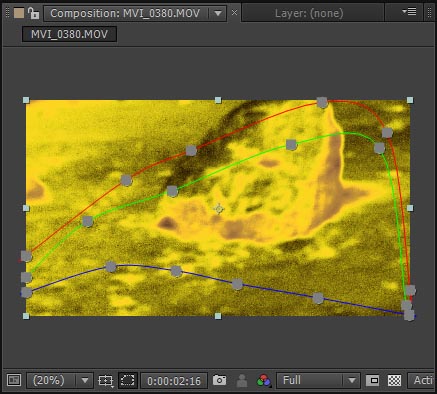Open the grid and guide options icon
This screenshot has height=394, width=437.
(x=105, y=380)
